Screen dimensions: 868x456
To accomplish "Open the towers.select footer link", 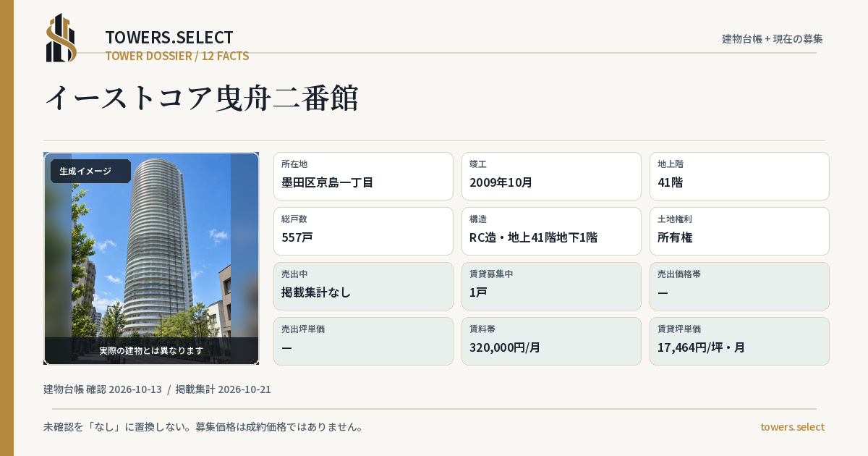I will click(792, 427).
